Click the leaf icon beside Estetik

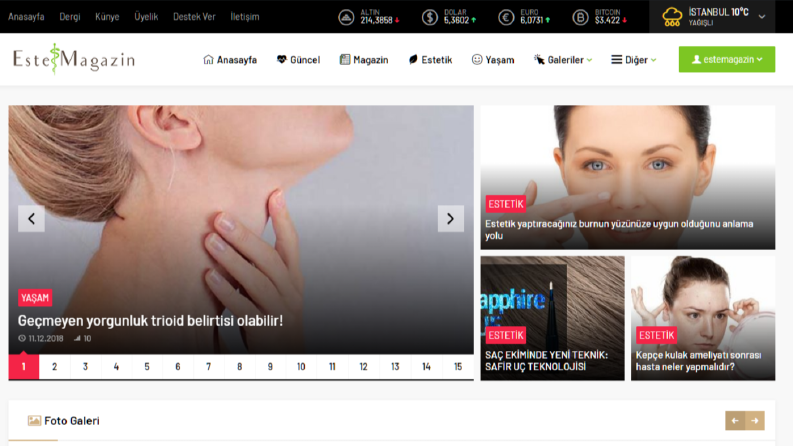point(413,59)
